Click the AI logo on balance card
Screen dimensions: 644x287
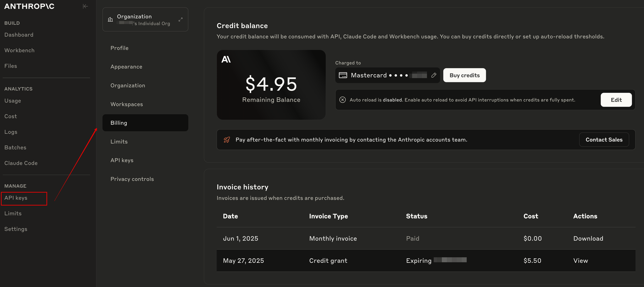tap(226, 59)
